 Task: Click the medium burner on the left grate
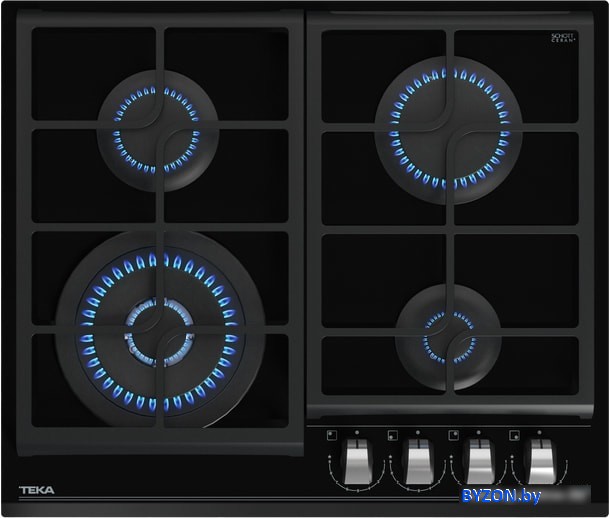pos(157,130)
